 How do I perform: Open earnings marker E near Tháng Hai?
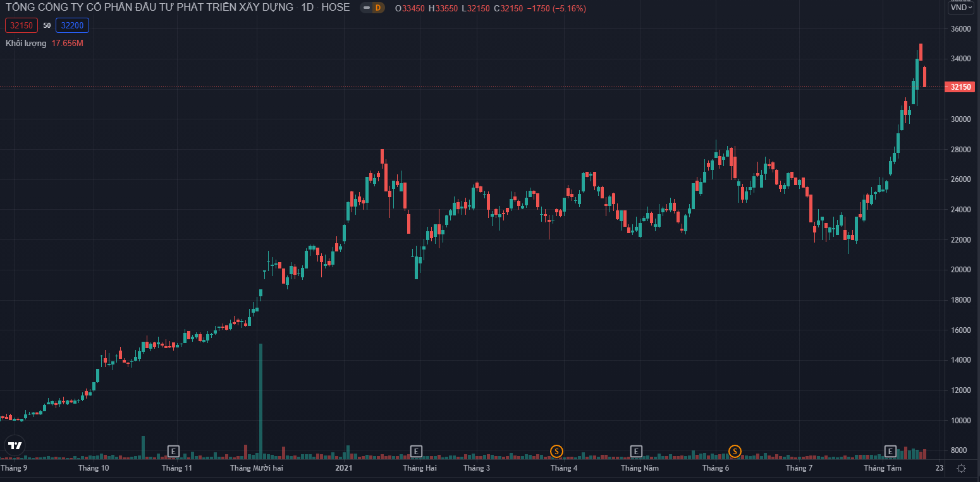pos(416,451)
